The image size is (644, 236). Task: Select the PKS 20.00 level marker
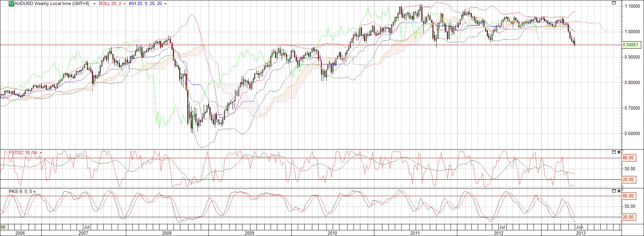(x=628, y=217)
